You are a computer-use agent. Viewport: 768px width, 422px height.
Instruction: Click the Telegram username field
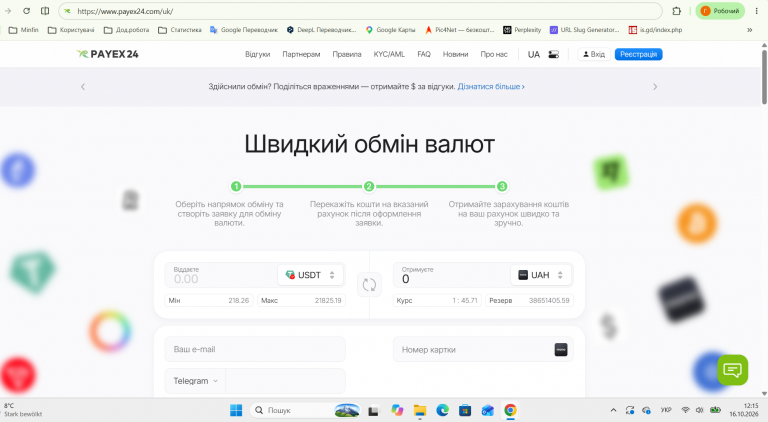[x=286, y=381]
